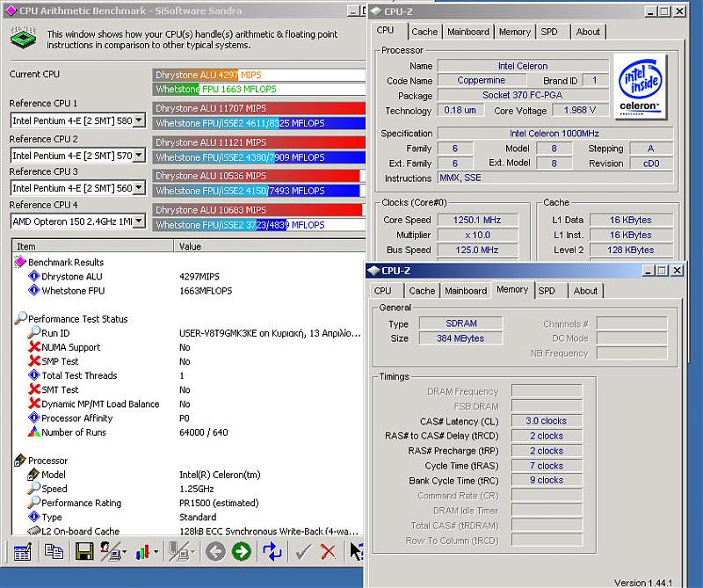
Task: Click the grey back arrow button
Action: point(215,552)
